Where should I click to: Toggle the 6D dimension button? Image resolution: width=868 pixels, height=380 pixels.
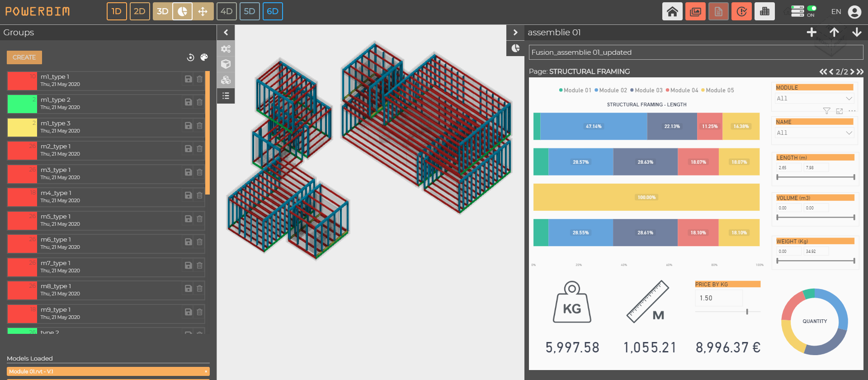click(x=273, y=11)
